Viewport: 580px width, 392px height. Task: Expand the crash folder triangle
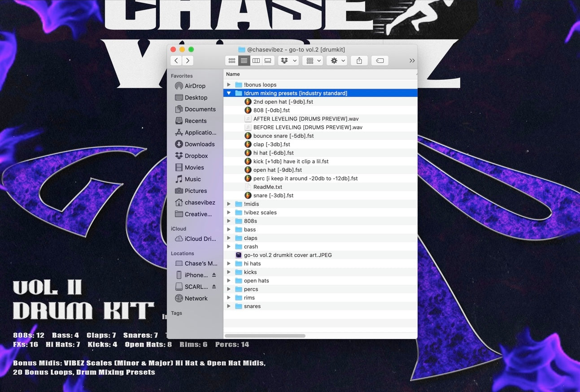pos(229,247)
